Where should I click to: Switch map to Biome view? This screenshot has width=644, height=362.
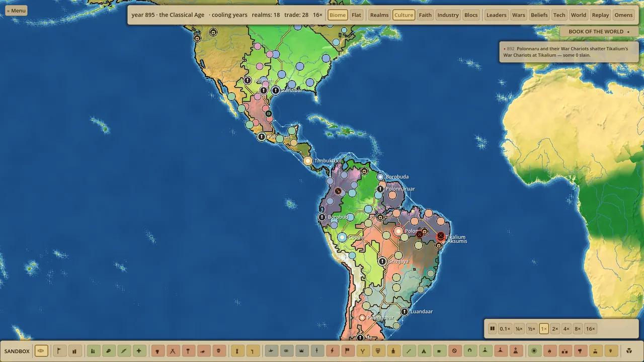click(x=338, y=15)
